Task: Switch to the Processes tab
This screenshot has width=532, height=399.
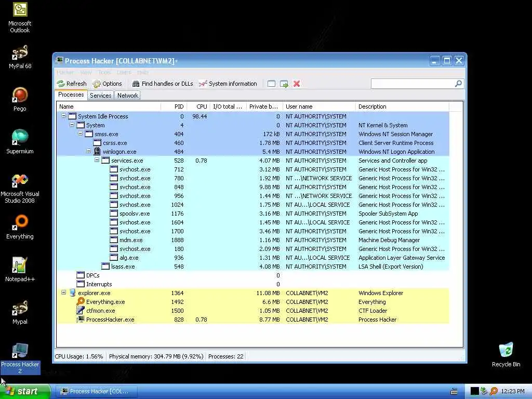Action: (x=71, y=95)
